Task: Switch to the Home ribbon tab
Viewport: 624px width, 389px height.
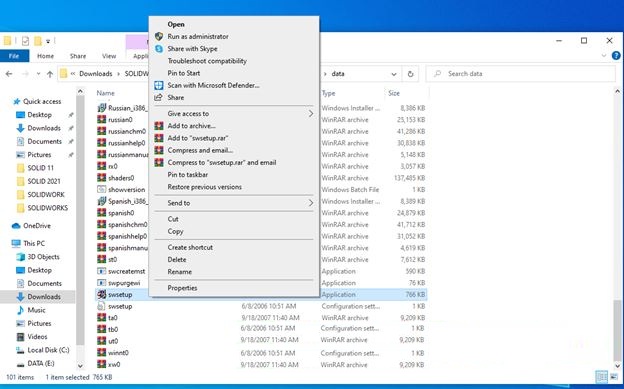Action: click(x=45, y=56)
